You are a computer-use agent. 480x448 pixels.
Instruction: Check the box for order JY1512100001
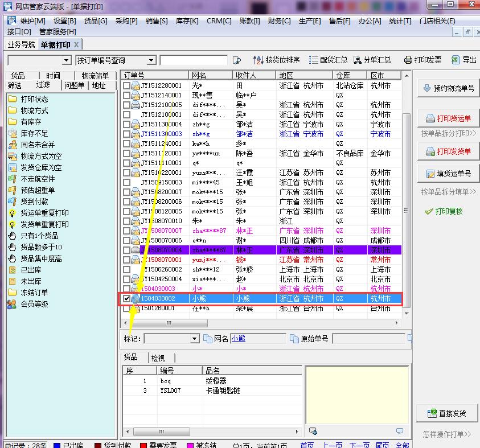click(126, 115)
